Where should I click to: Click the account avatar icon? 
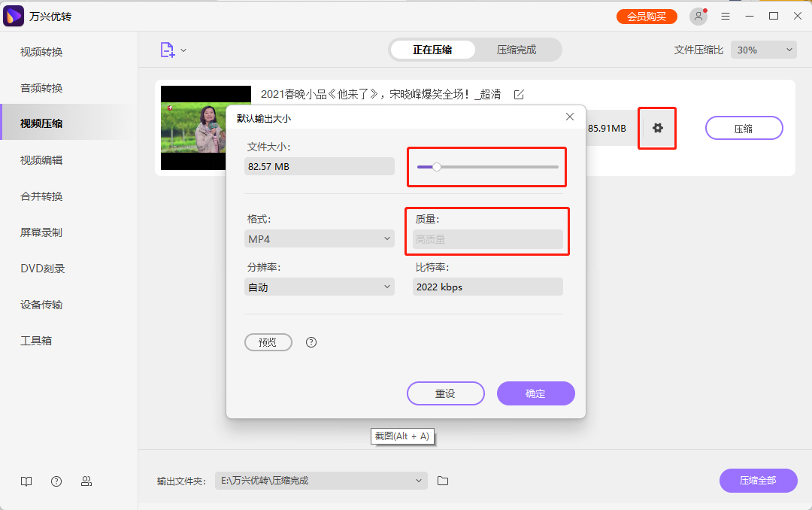(x=698, y=16)
